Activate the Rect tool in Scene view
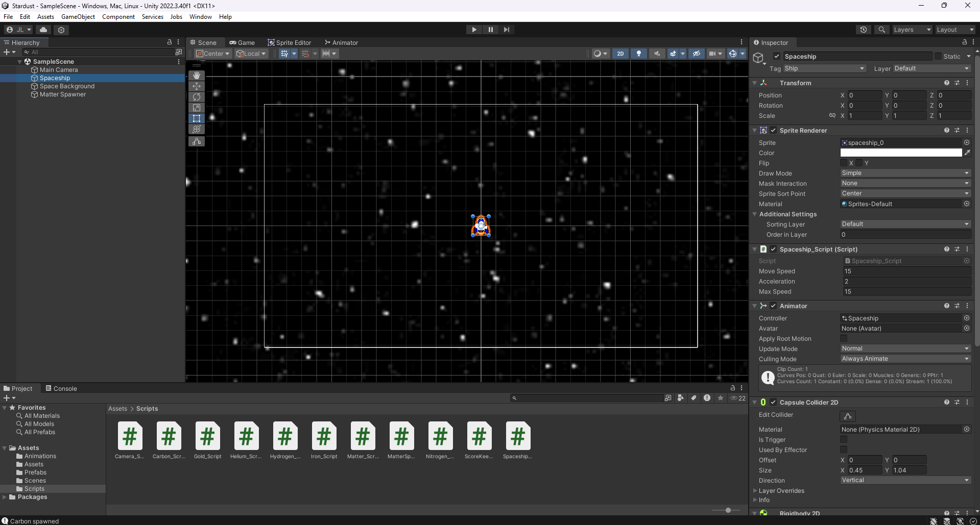 [x=197, y=118]
